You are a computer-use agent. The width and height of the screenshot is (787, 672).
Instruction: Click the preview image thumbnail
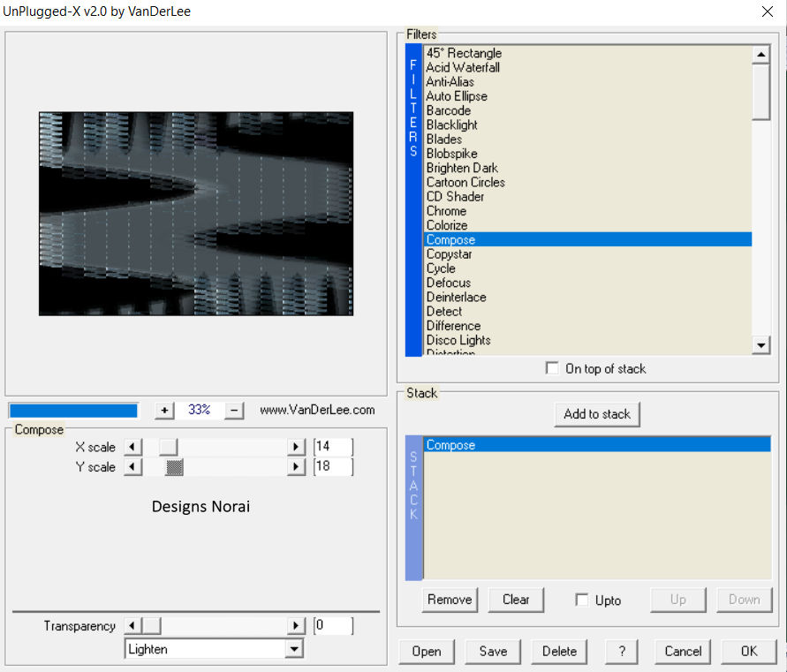click(x=196, y=214)
